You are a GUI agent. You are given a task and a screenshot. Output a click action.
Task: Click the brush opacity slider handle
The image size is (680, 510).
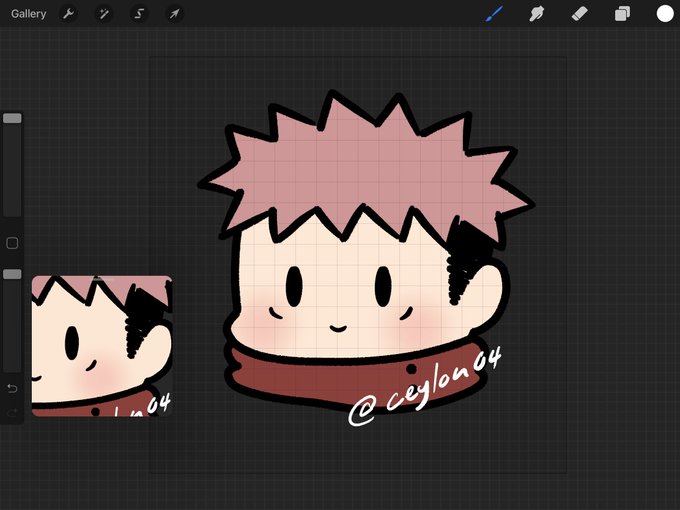[12, 274]
